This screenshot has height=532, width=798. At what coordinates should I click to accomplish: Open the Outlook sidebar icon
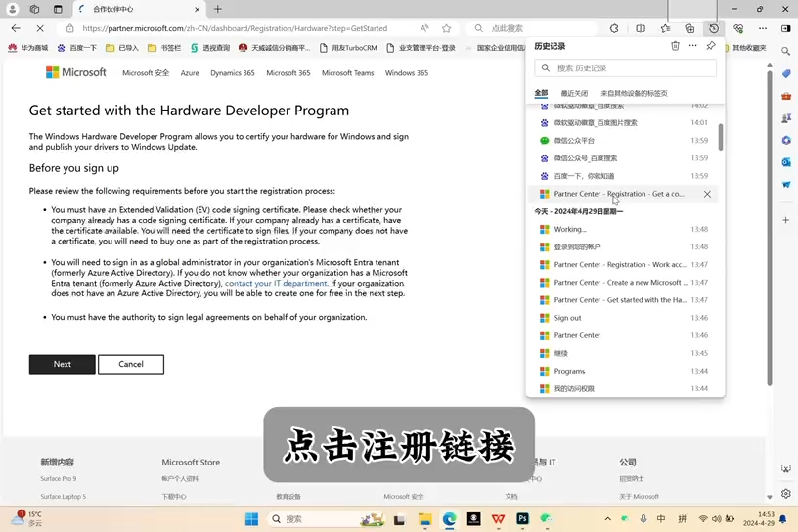point(786,162)
